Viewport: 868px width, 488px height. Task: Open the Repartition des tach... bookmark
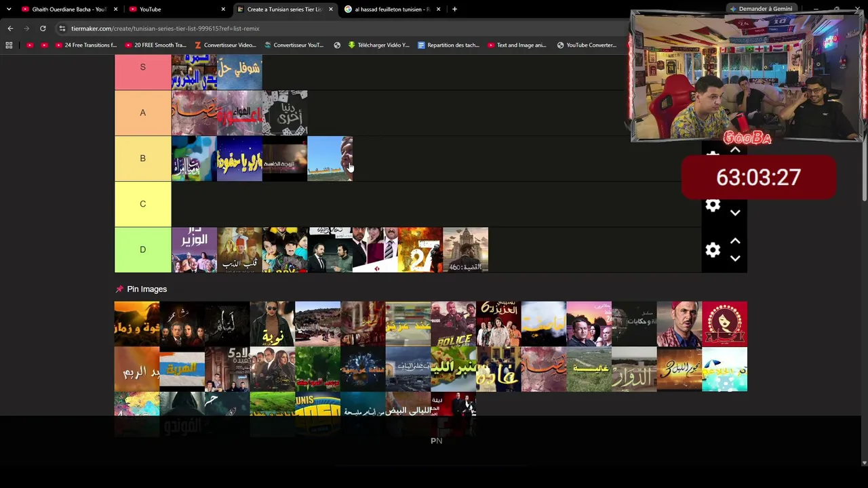pyautogui.click(x=448, y=45)
